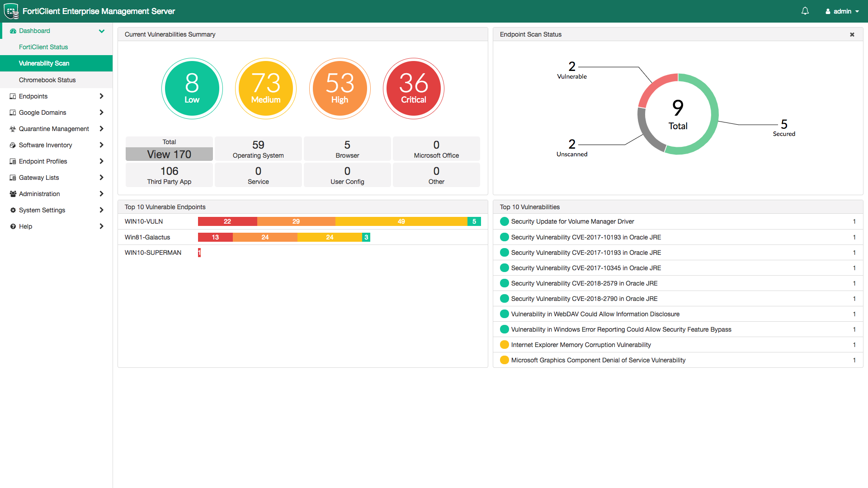The image size is (868, 488).
Task: Open Quarantine Management via its icon
Action: click(12, 129)
